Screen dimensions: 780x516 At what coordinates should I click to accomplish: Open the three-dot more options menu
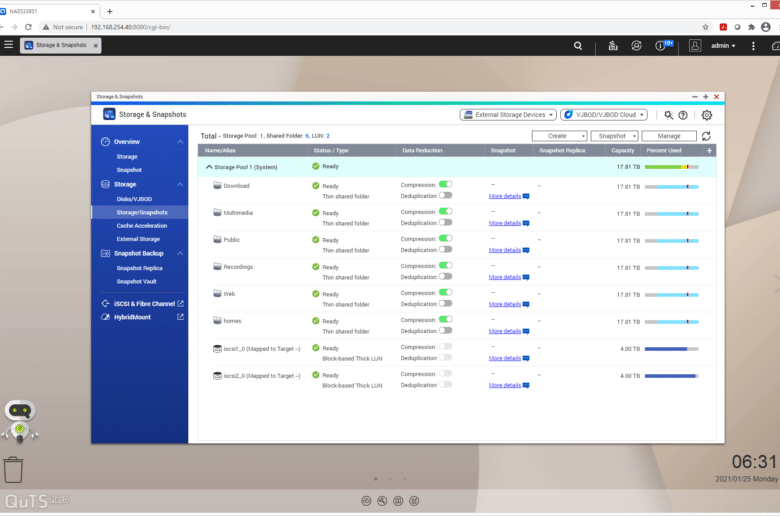[x=753, y=46]
